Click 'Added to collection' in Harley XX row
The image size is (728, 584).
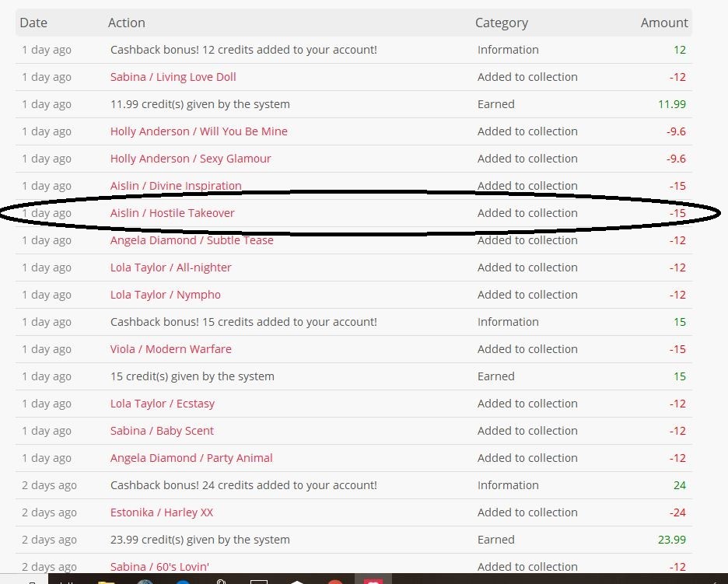click(x=527, y=512)
